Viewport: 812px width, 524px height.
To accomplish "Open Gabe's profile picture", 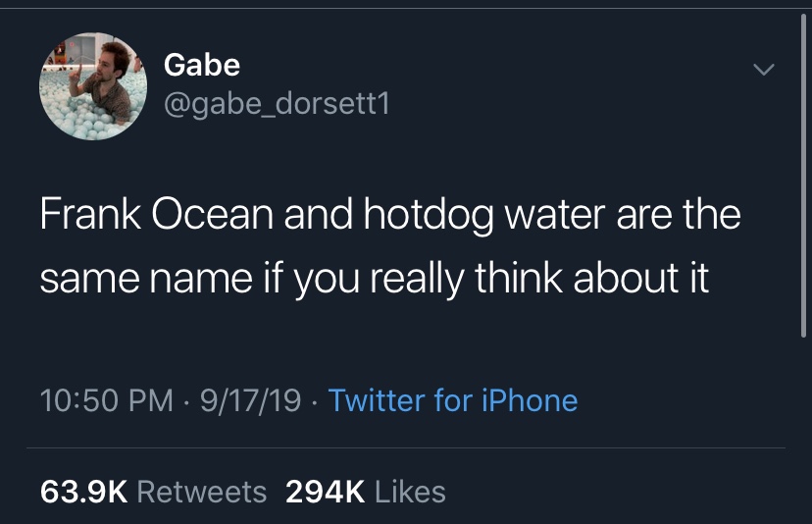I will (93, 86).
